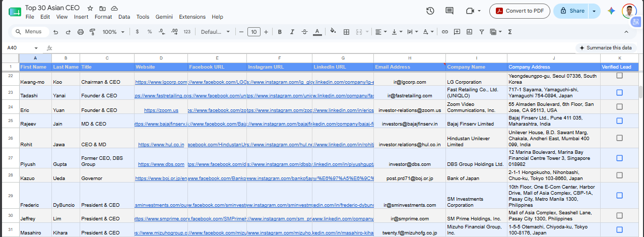Screen dimensions: 644x237
Task: Open the Extensions menu
Action: [x=192, y=17]
